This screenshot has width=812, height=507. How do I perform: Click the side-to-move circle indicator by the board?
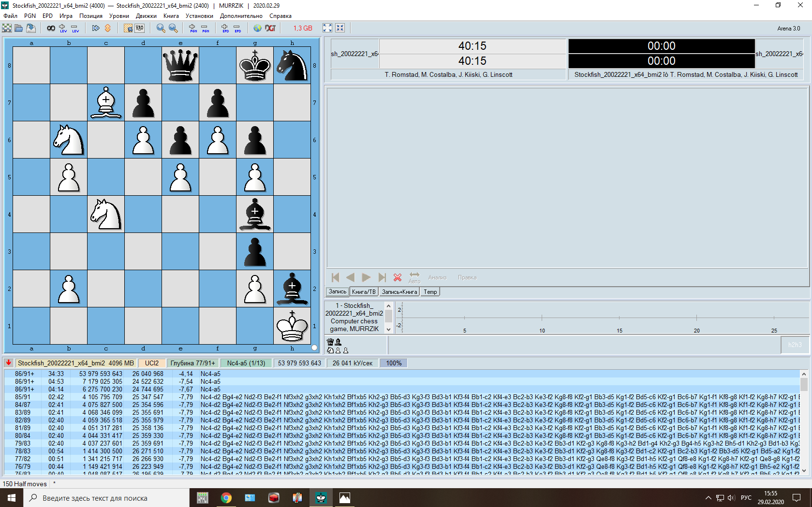click(314, 348)
